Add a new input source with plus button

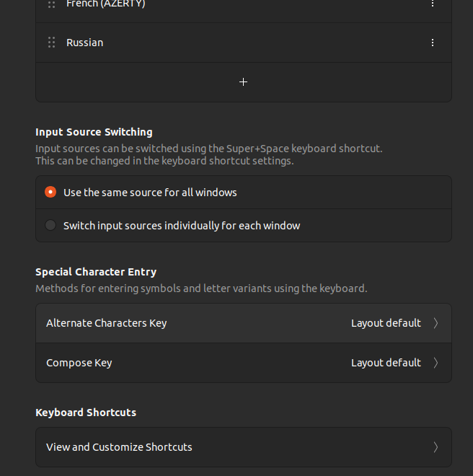click(244, 82)
